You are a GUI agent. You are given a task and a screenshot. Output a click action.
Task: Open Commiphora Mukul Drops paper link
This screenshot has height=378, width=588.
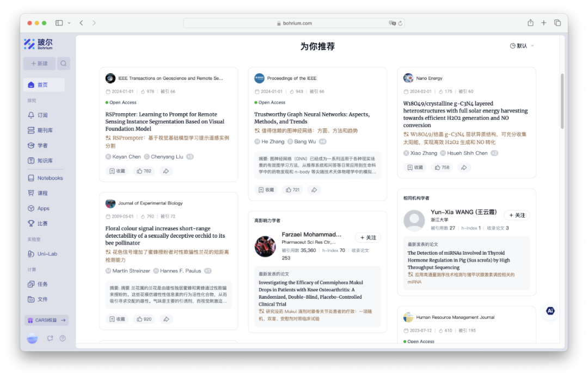click(x=310, y=293)
